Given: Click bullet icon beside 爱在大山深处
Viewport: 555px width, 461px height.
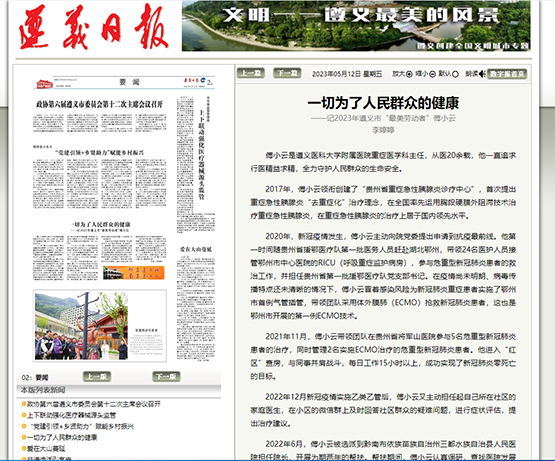Looking at the screenshot, I should [24, 448].
